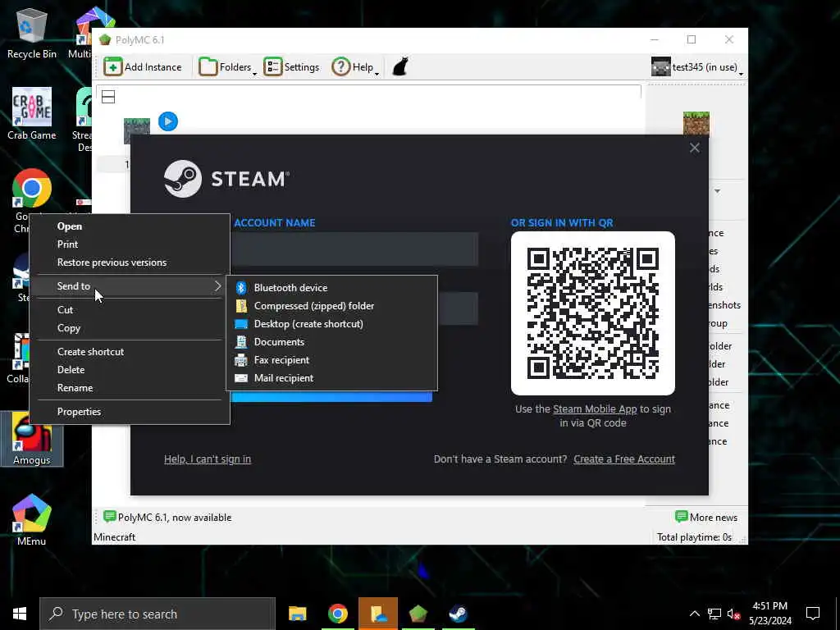This screenshot has width=840, height=630.
Task: Choose Open in context menu
Action: (130, 226)
